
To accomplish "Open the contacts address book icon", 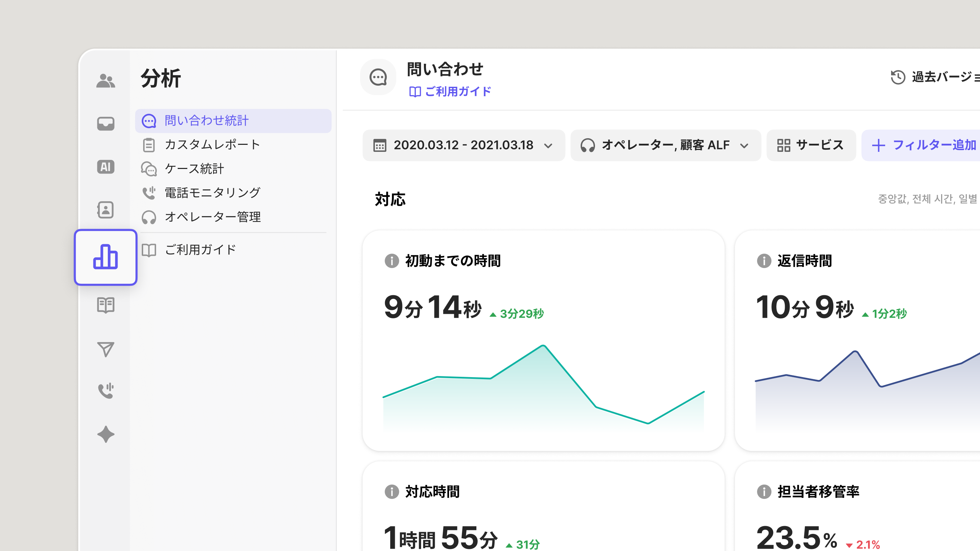I will pyautogui.click(x=105, y=210).
